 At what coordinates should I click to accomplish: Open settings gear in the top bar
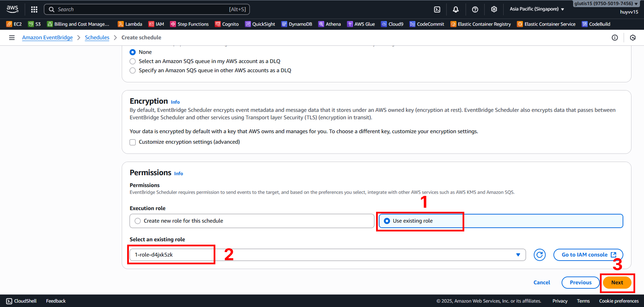point(494,9)
